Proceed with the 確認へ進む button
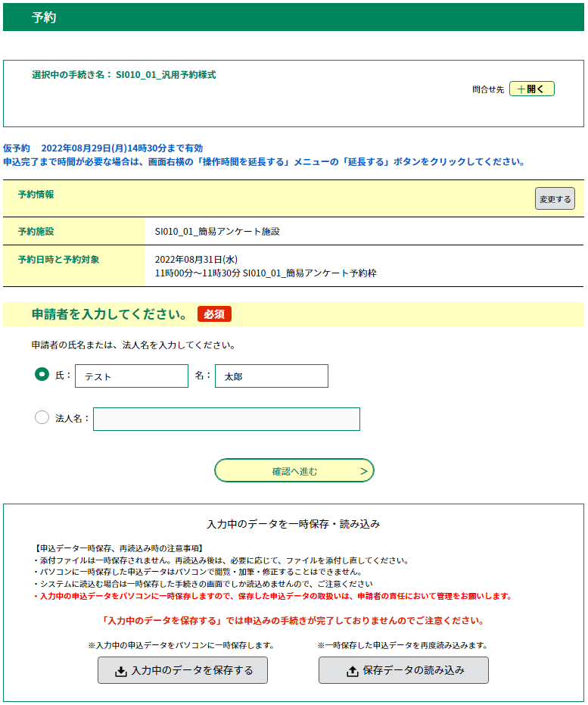The height and width of the screenshot is (705, 588). 294,471
